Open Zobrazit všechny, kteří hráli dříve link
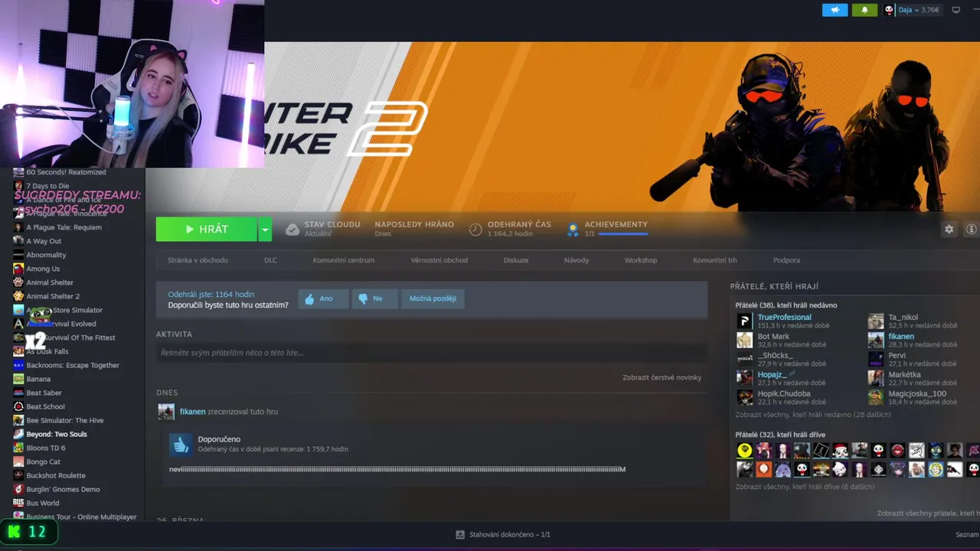The width and height of the screenshot is (980, 551). pos(805,487)
